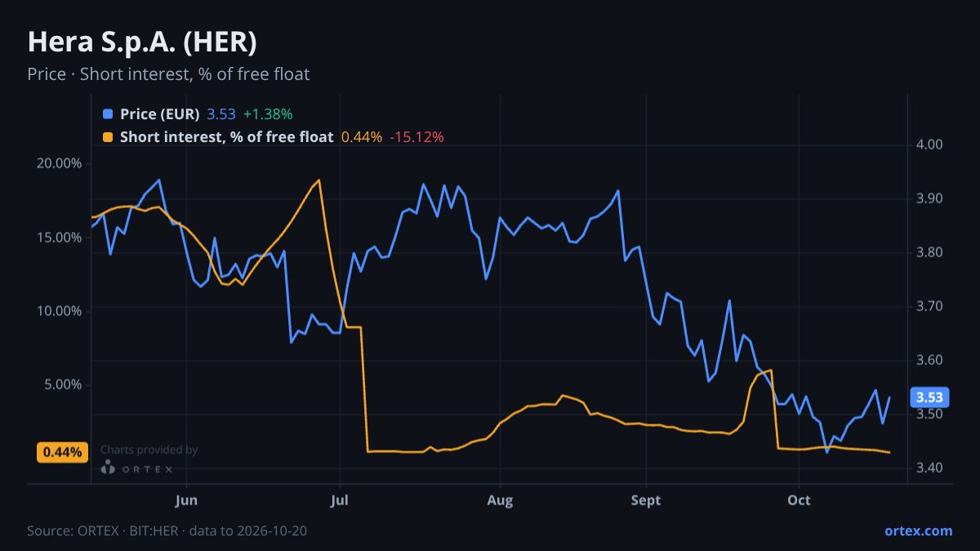Click the +1.38% price change value
Viewport: 980px width, 551px height.
[x=268, y=114]
